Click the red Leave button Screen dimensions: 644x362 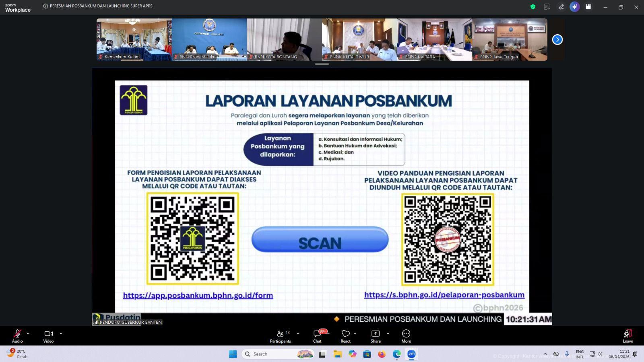click(x=627, y=335)
